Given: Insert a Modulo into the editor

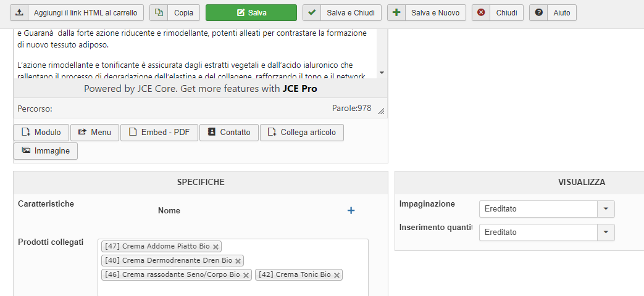Looking at the screenshot, I should point(41,133).
